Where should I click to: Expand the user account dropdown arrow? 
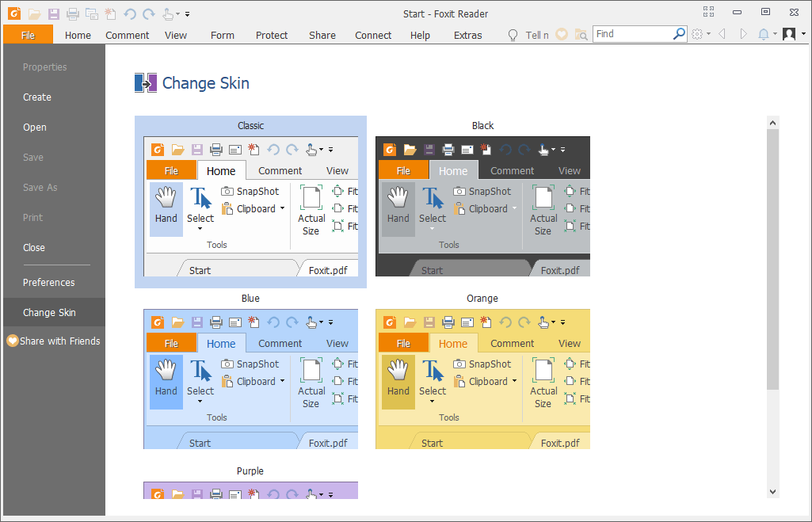804,34
